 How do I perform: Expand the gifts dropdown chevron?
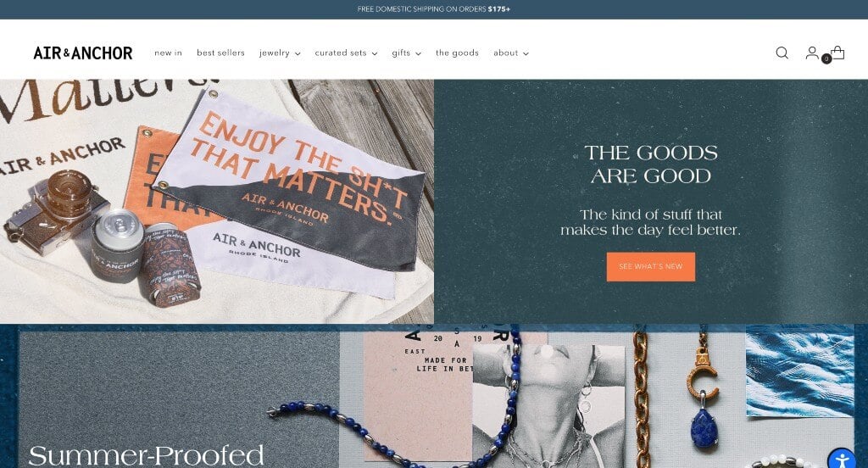pos(419,53)
